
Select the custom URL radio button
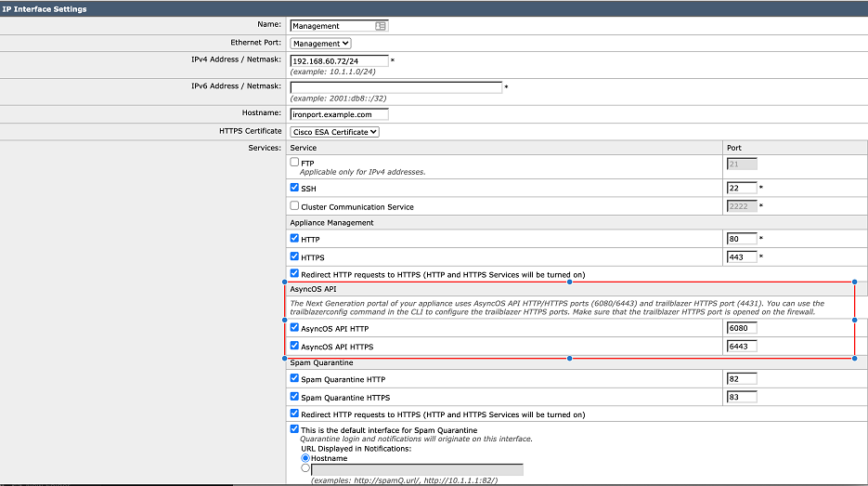(305, 468)
